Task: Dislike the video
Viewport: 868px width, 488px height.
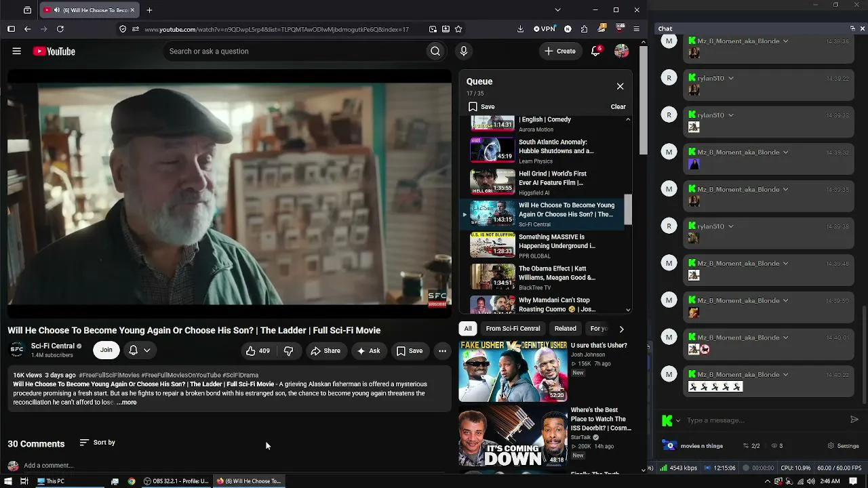Action: (x=288, y=350)
